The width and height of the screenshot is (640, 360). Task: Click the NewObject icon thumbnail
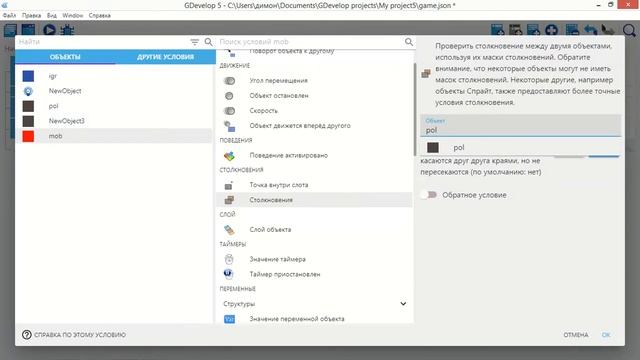28,91
